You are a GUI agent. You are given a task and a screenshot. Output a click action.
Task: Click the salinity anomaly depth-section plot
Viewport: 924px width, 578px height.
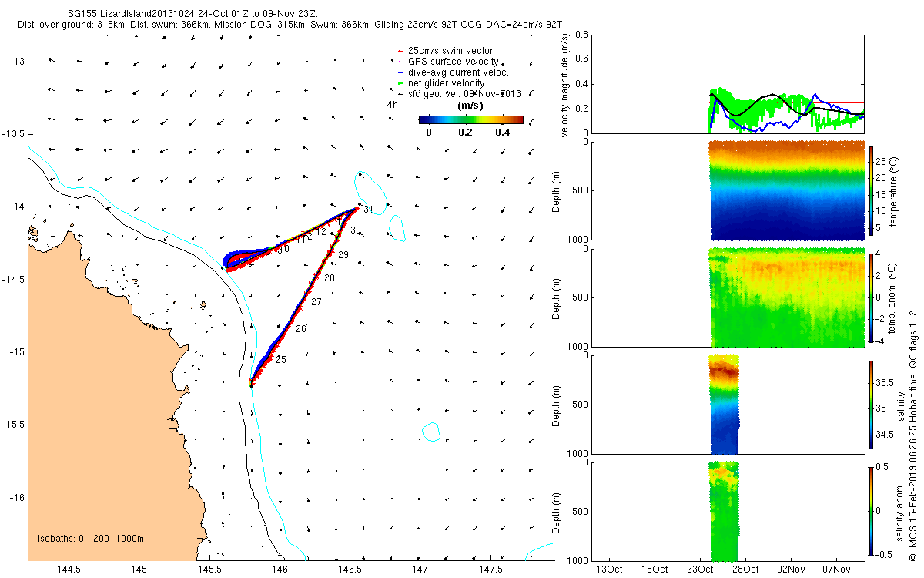coord(725,510)
